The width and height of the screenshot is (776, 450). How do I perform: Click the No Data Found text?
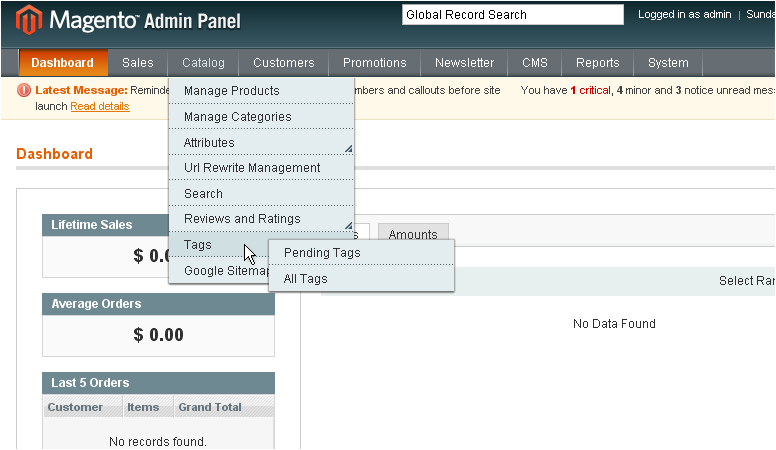[614, 324]
